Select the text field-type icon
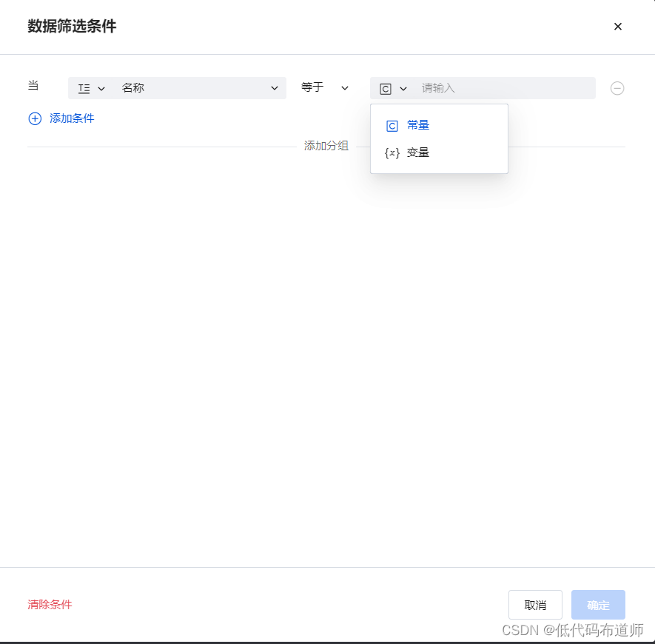This screenshot has width=655, height=644. coord(84,88)
